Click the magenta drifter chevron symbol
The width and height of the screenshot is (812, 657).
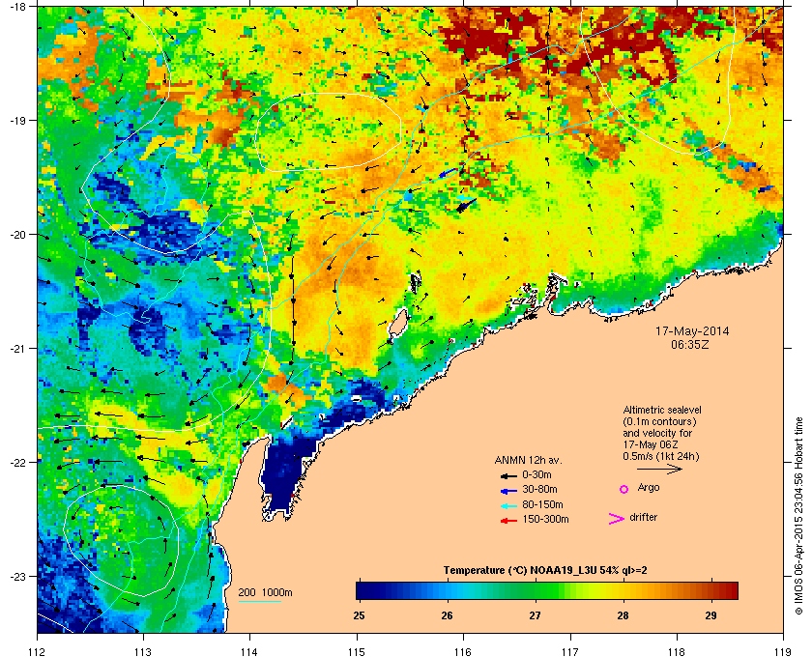click(x=617, y=519)
